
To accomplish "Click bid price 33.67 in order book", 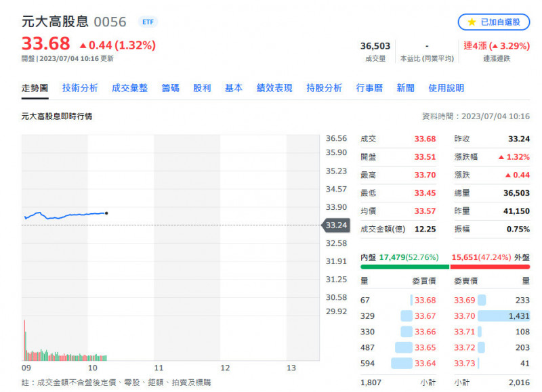I will point(425,316).
